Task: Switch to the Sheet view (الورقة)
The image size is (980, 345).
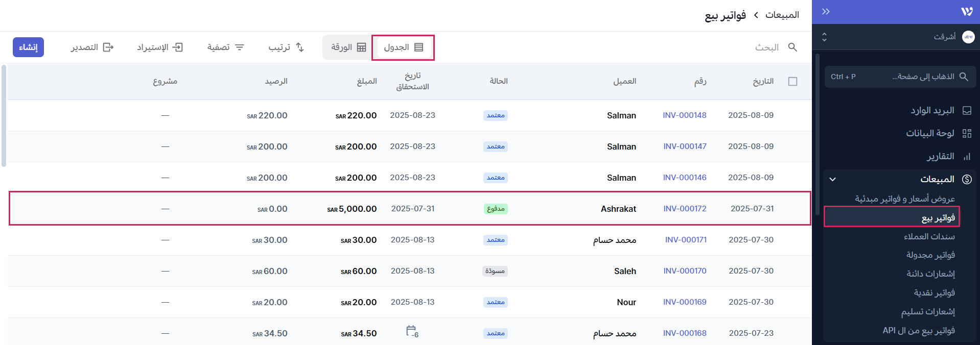Action: pyautogui.click(x=348, y=47)
